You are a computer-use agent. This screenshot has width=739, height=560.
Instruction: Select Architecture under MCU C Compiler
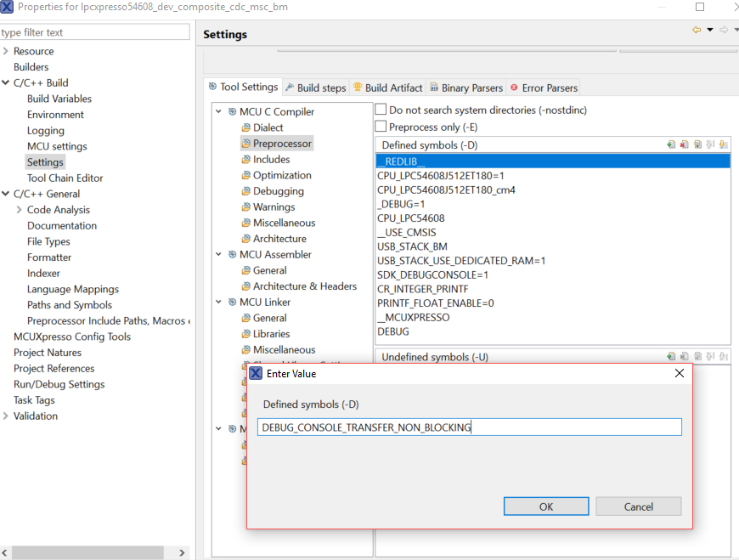coord(279,239)
